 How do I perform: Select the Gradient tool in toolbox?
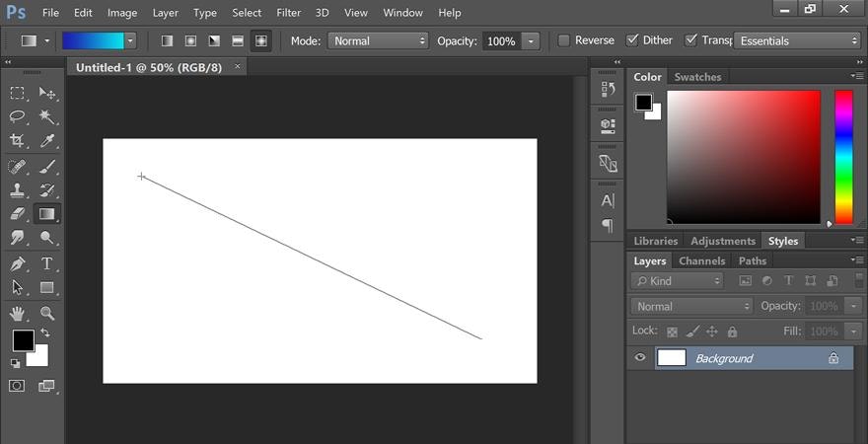coord(47,214)
